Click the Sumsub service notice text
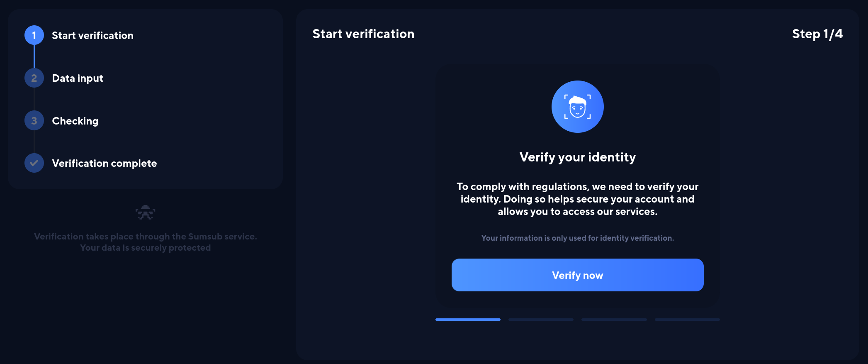 click(145, 242)
